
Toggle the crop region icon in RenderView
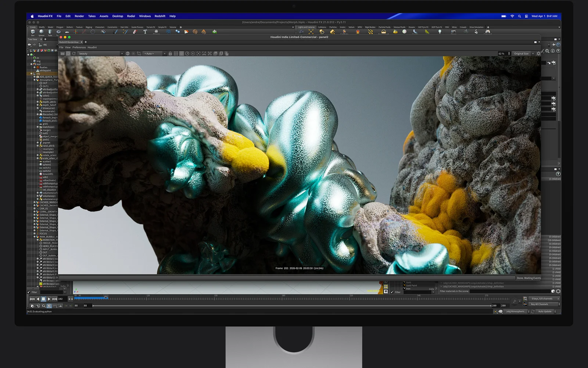pyautogui.click(x=139, y=54)
